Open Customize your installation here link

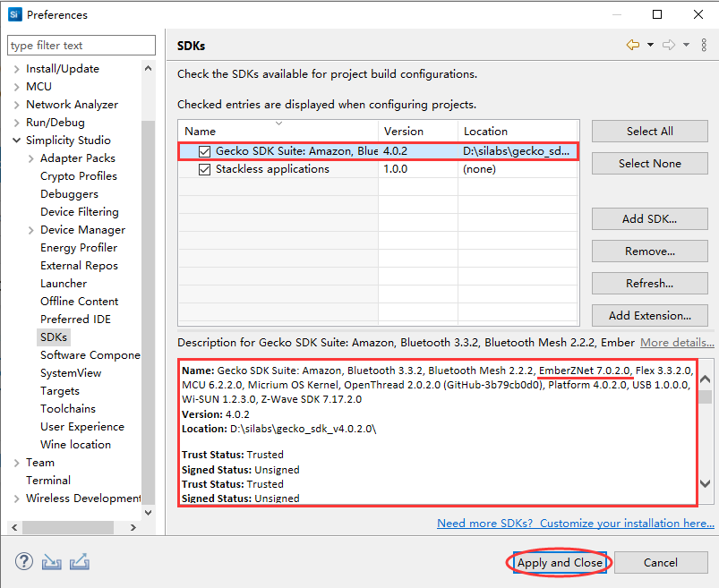tap(576, 523)
